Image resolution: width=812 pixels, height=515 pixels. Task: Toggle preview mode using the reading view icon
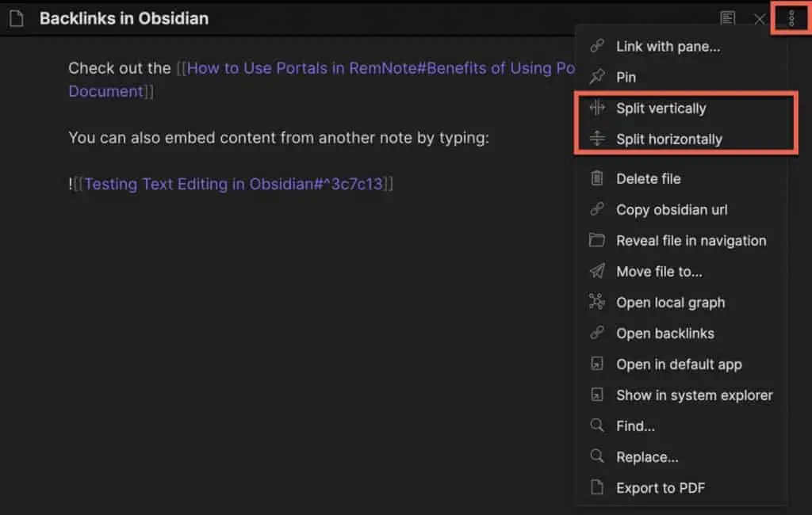(727, 18)
